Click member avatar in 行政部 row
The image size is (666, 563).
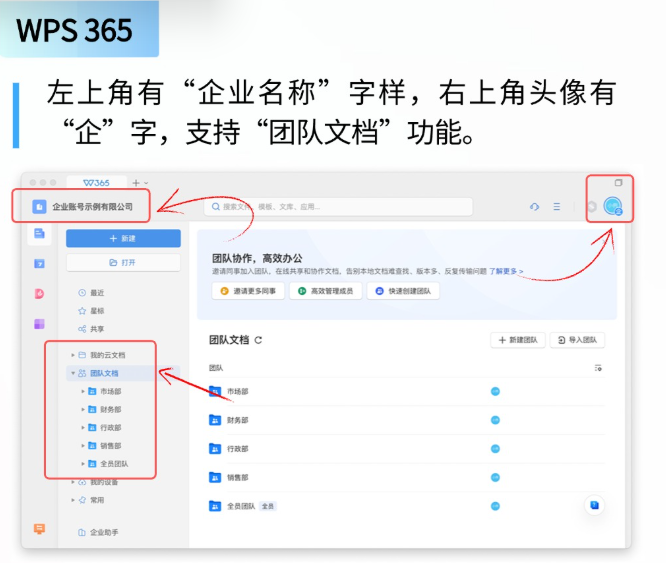click(495, 449)
